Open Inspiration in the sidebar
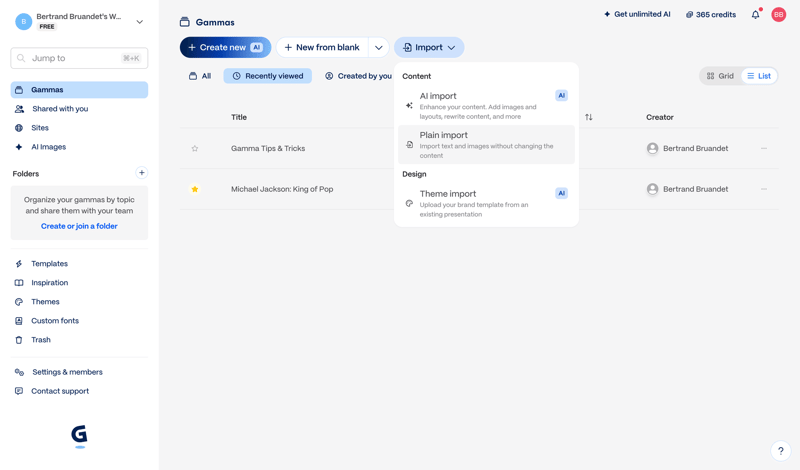Screen dimensions: 800x470 [79, 283]
